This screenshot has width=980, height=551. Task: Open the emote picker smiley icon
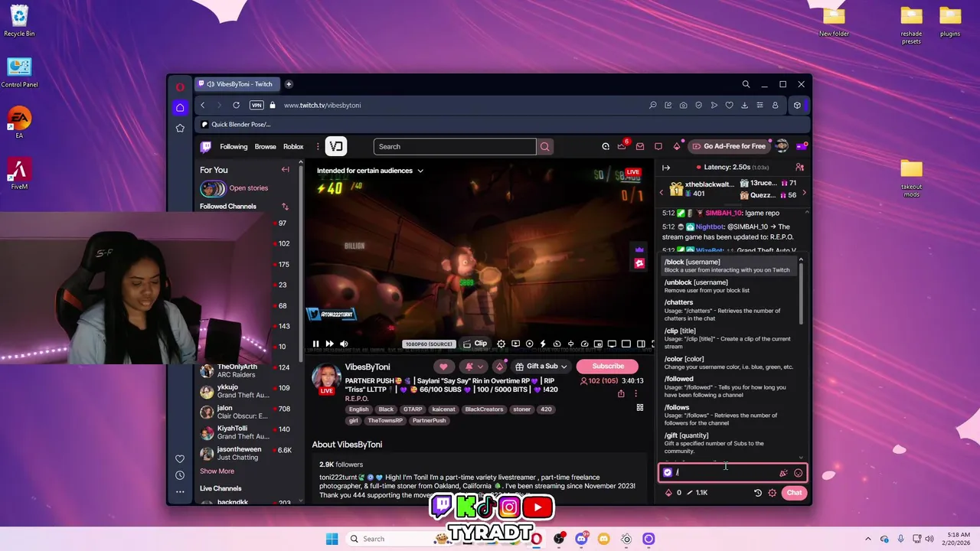pos(799,473)
